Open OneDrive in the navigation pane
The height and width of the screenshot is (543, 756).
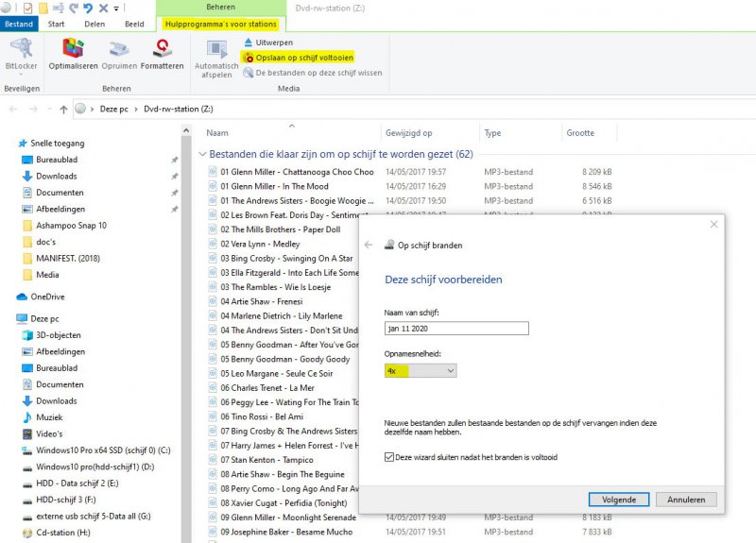[46, 296]
